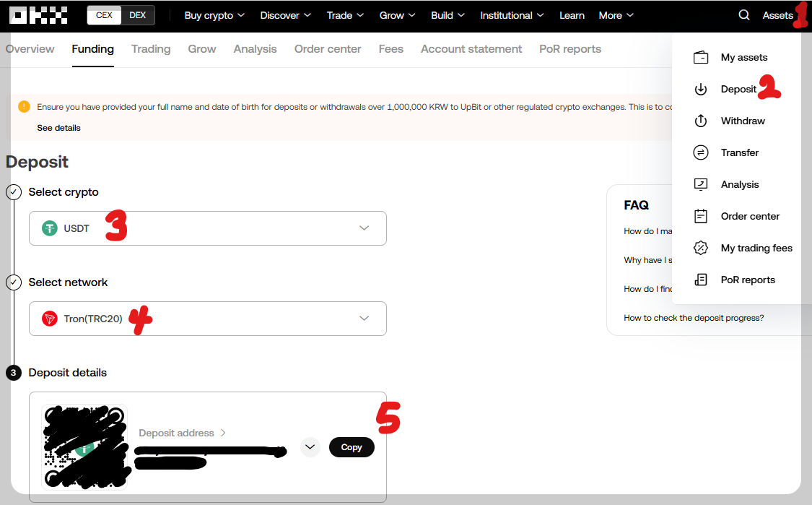This screenshot has width=812, height=505.
Task: Open the search magnifier icon
Action: tap(743, 15)
